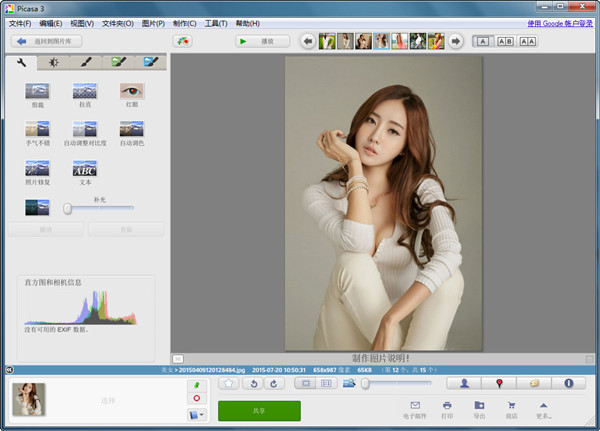
Task: Apply Auto Contrast (自动调整对比度)
Action: [x=84, y=130]
